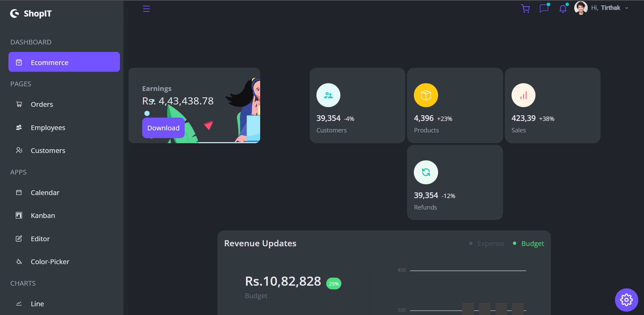Open the notifications bell icon
This screenshot has height=315, width=644.
pyautogui.click(x=563, y=8)
